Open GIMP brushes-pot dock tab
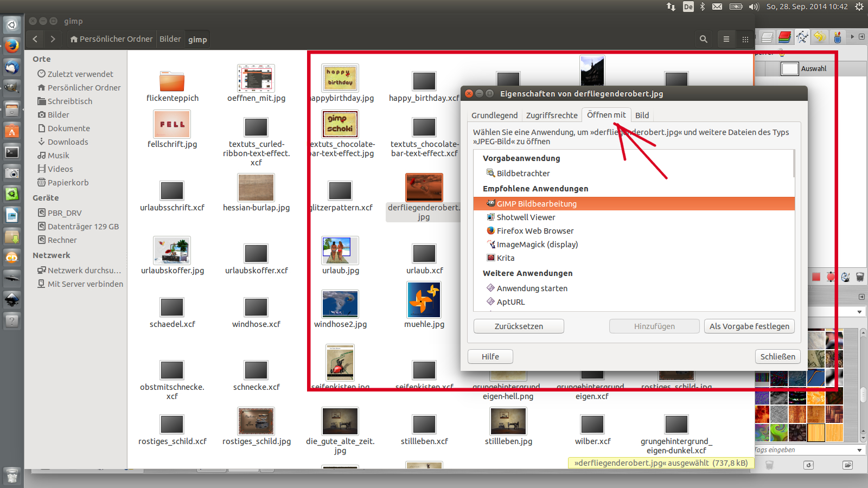Viewport: 868px width, 488px height. coord(838,37)
